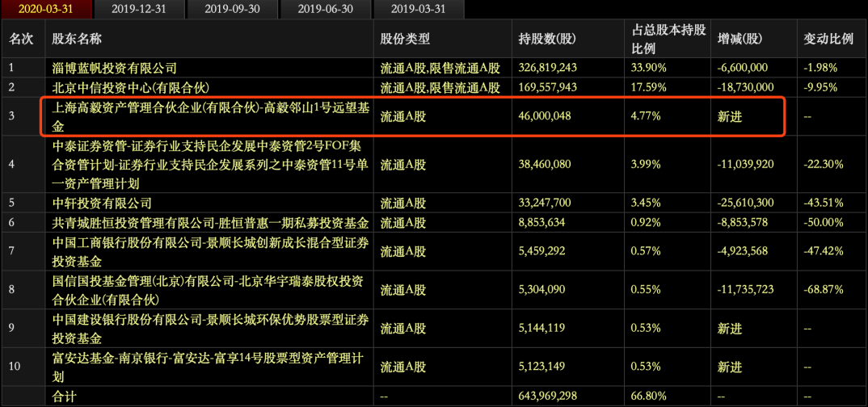This screenshot has width=868, height=407.
Task: Click the 变动比例 column header
Action: [828, 39]
